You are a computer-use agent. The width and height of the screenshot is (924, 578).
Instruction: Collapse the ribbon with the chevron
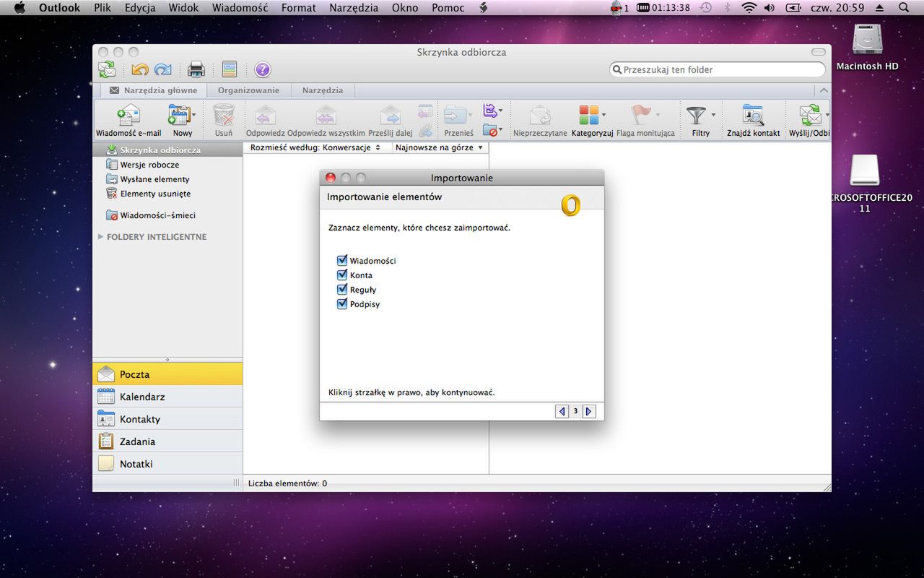pos(824,90)
